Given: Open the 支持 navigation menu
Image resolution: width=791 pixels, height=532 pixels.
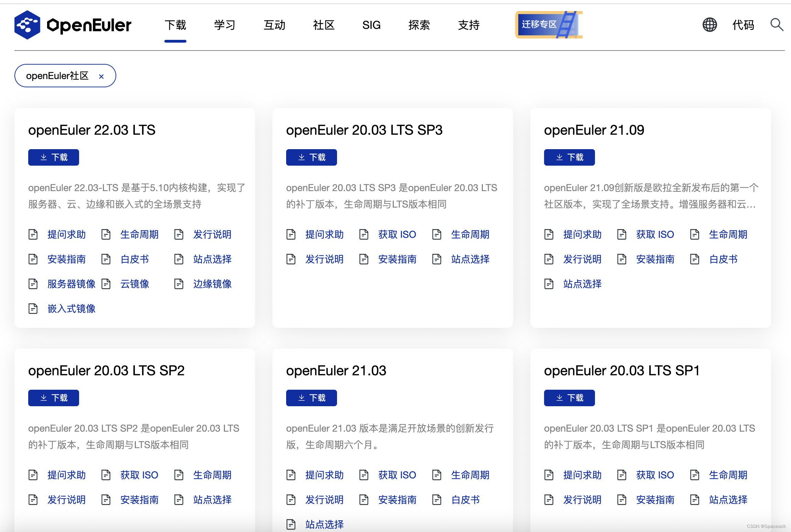Looking at the screenshot, I should 469,25.
